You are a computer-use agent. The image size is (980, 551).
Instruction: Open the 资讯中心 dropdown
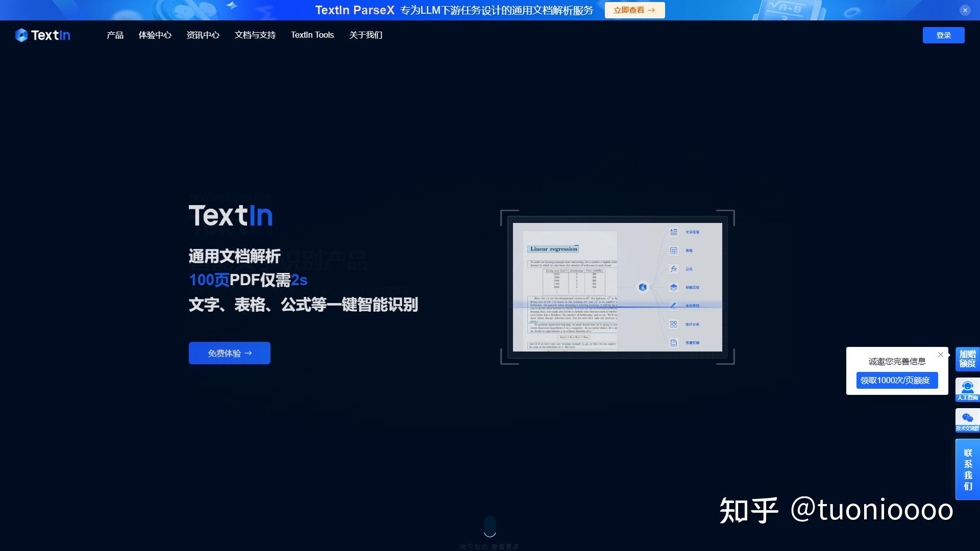click(203, 35)
